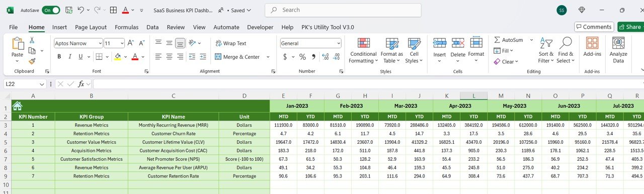The height and width of the screenshot is (194, 644).
Task: Click the Sort & Filter icon
Action: point(546,50)
